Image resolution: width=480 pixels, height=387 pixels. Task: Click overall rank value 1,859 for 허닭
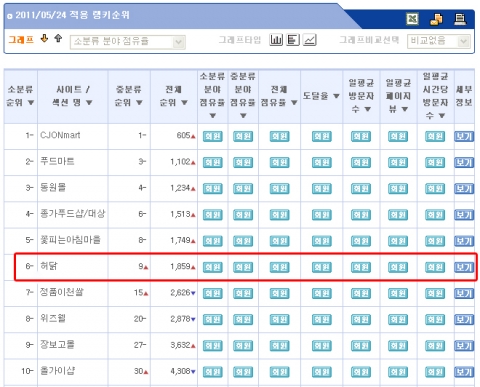[180, 266]
